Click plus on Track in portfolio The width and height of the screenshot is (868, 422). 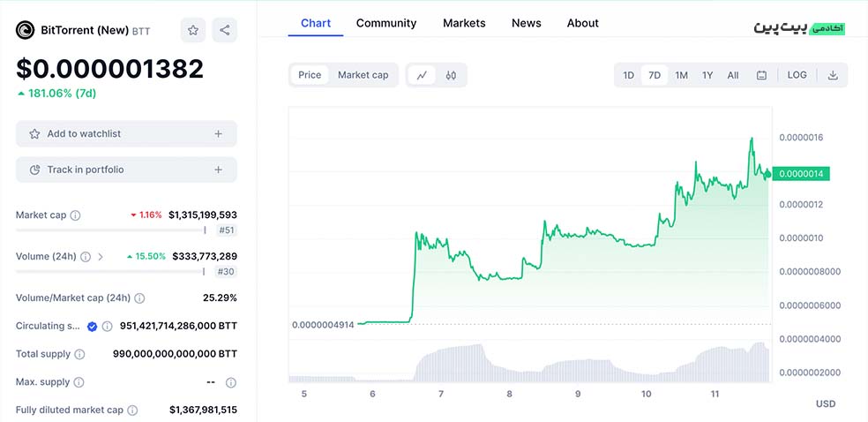[x=218, y=170]
